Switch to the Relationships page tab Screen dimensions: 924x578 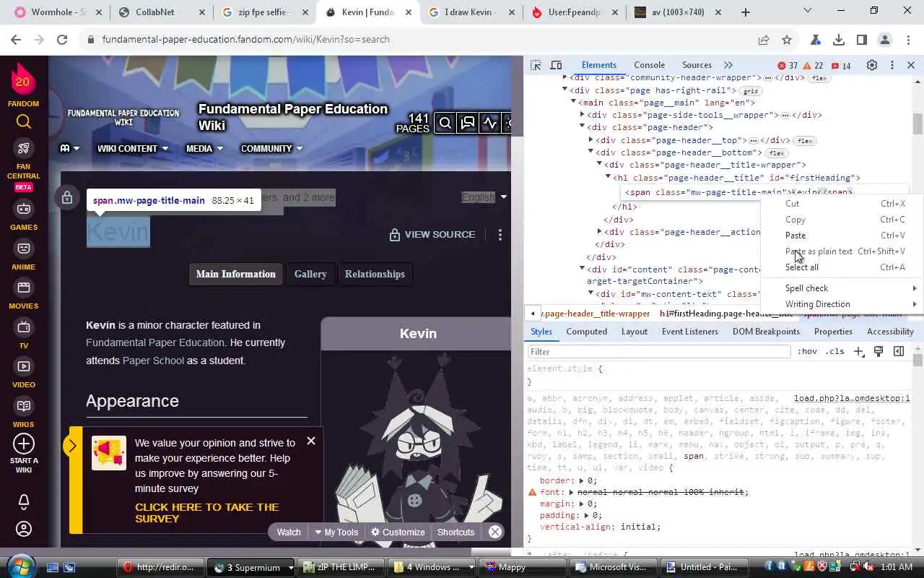coord(375,274)
